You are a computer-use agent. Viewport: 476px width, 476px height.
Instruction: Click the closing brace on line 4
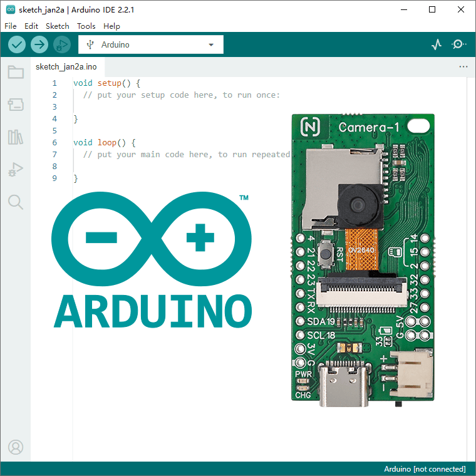pos(76,119)
